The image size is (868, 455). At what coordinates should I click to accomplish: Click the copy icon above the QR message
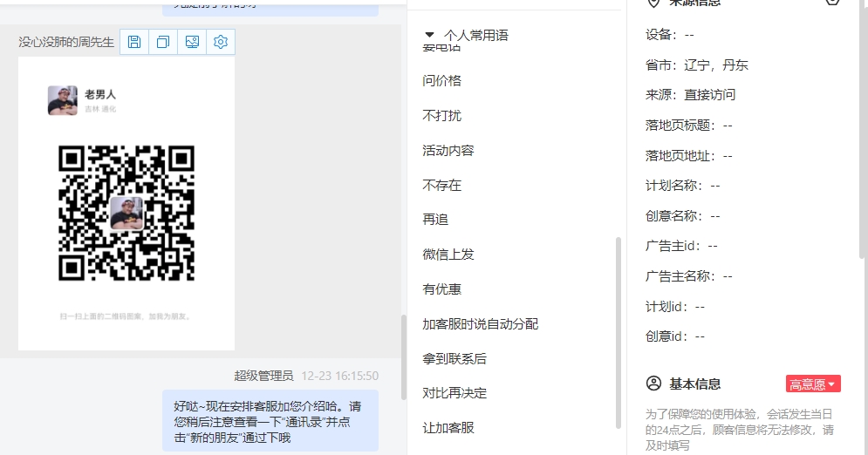tap(163, 42)
